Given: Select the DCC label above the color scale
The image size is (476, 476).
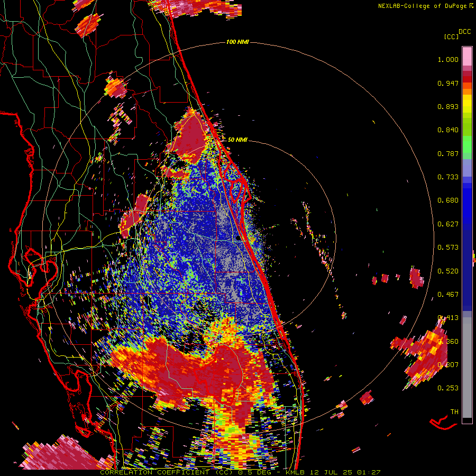Looking at the screenshot, I should (x=464, y=32).
